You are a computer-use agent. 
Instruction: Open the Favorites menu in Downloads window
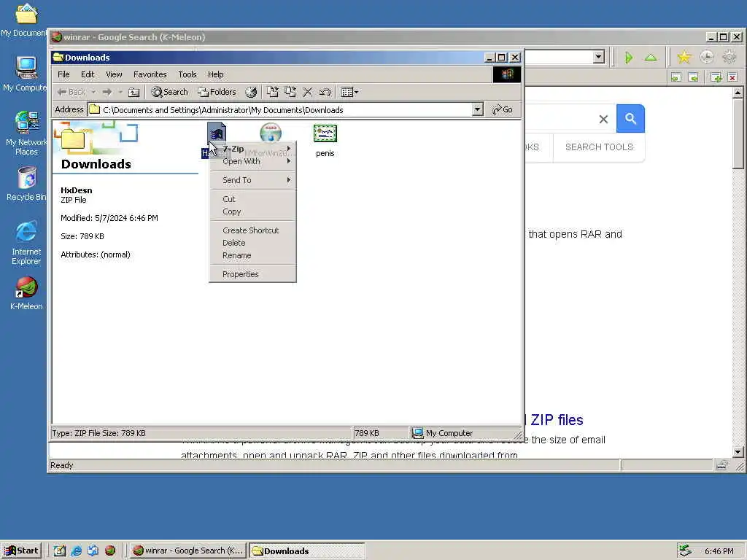pos(150,74)
